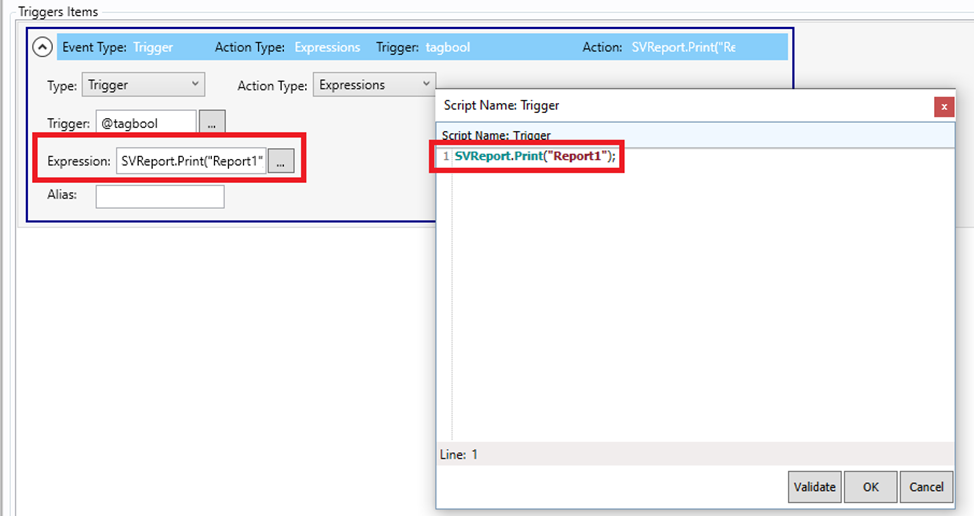
Task: Click the Trigger input field containing @tagbool
Action: [146, 123]
